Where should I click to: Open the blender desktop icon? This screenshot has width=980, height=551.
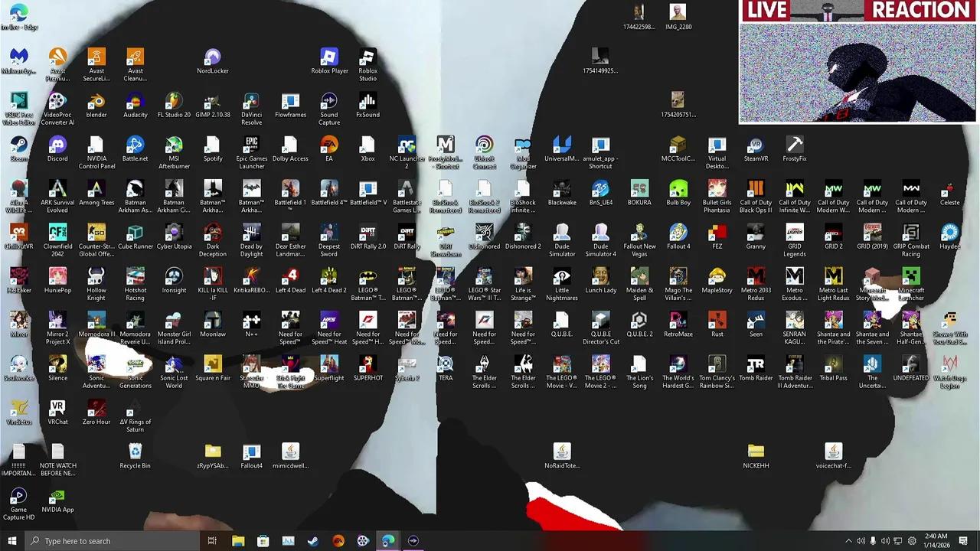96,106
